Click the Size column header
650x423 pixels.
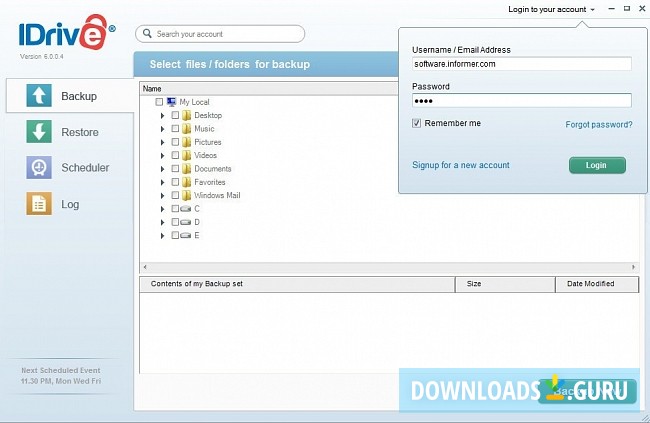click(505, 284)
